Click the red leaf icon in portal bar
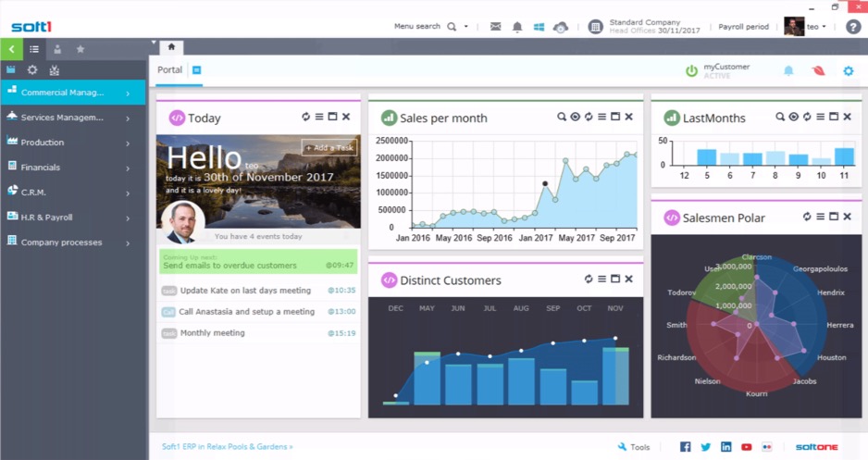Viewport: 868px width, 460px height. [818, 70]
